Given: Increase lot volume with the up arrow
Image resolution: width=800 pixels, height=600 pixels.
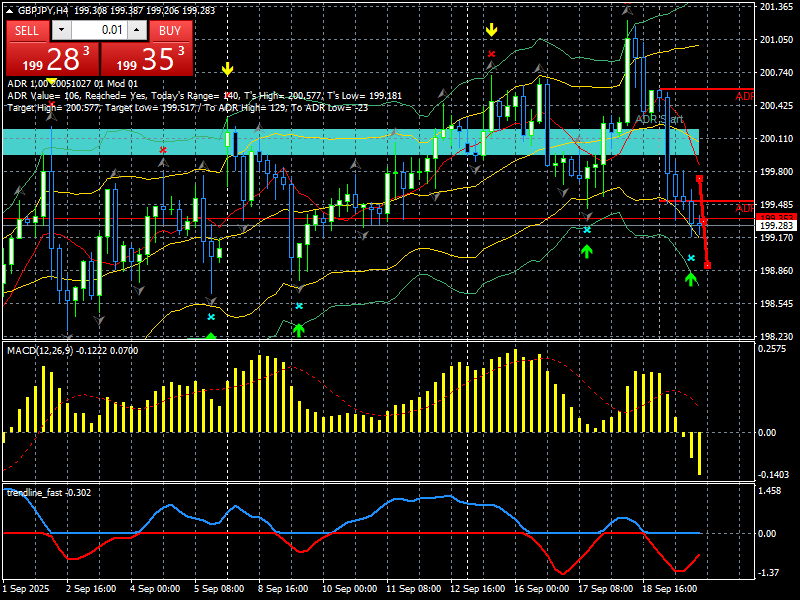Looking at the screenshot, I should tap(137, 30).
